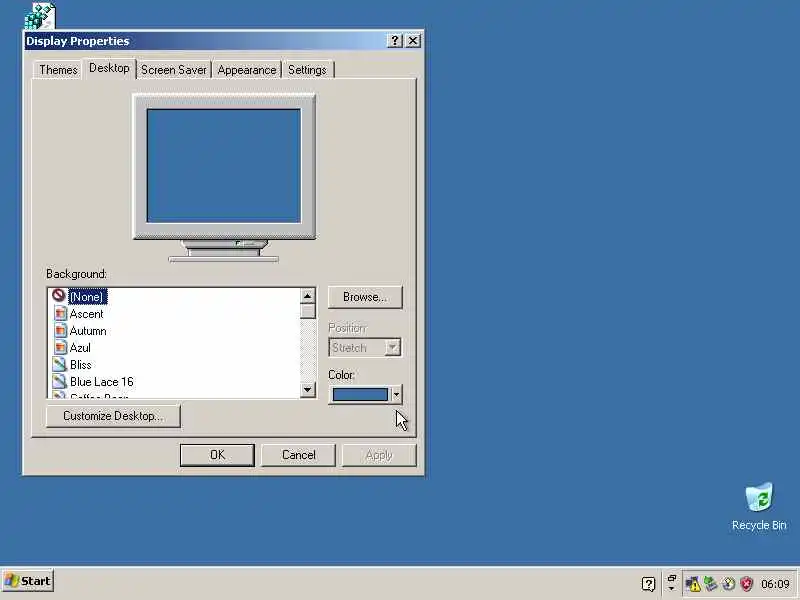Switch to the Themes tab

click(58, 70)
